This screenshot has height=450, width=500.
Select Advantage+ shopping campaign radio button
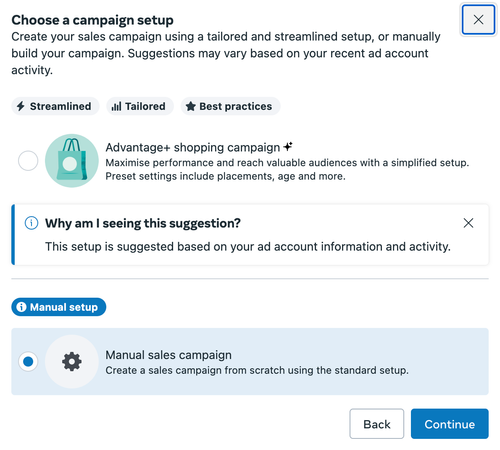[x=28, y=161]
